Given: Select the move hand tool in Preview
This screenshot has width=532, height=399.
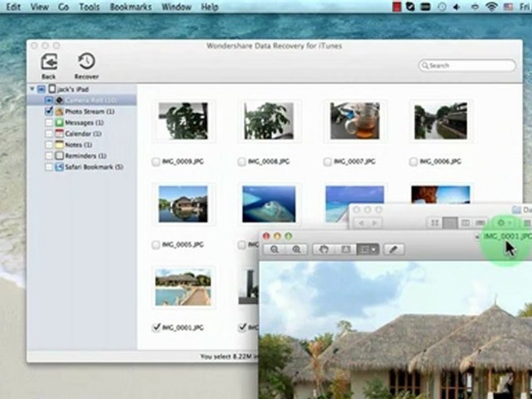Looking at the screenshot, I should pyautogui.click(x=324, y=250).
